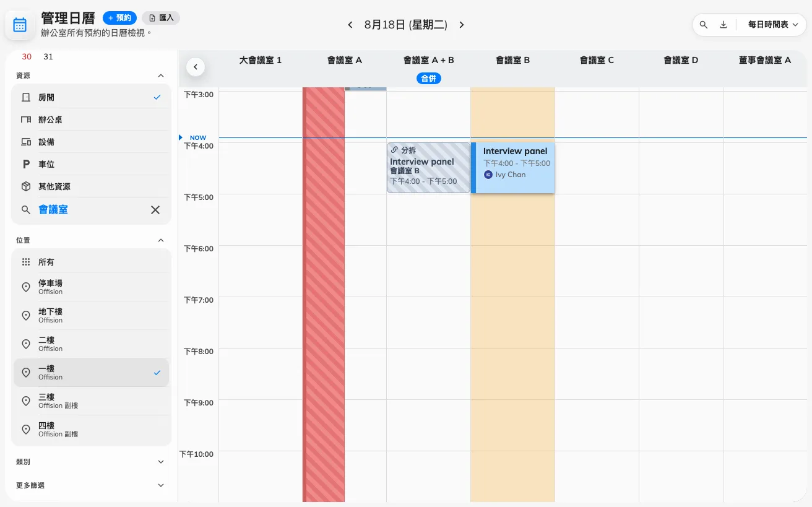Click the 下午3:00 time label

[x=199, y=94]
